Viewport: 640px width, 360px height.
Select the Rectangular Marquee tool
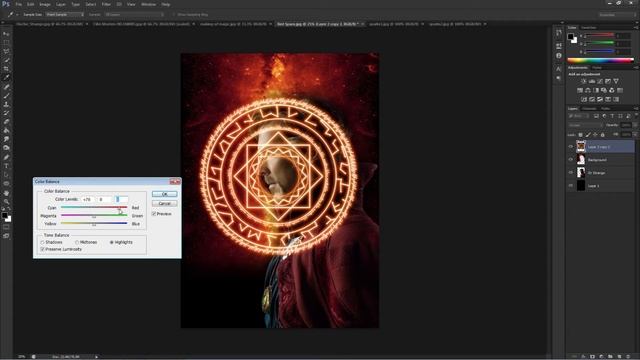click(6, 42)
